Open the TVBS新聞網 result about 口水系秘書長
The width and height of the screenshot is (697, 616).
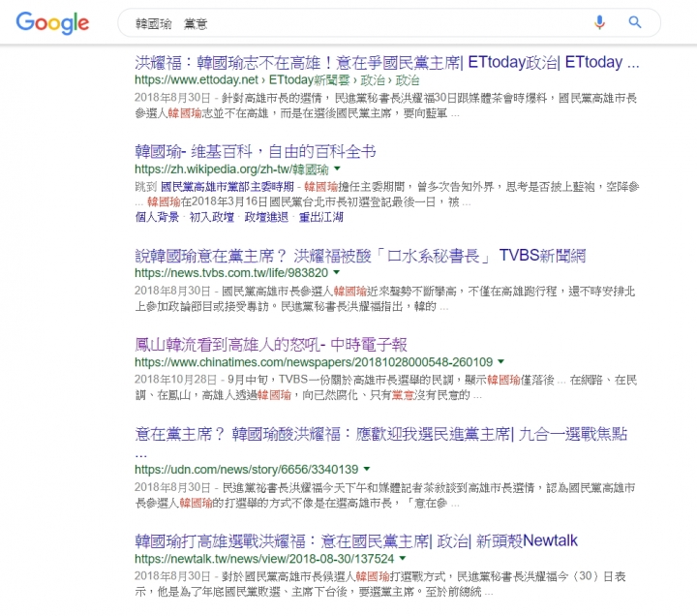(360, 256)
